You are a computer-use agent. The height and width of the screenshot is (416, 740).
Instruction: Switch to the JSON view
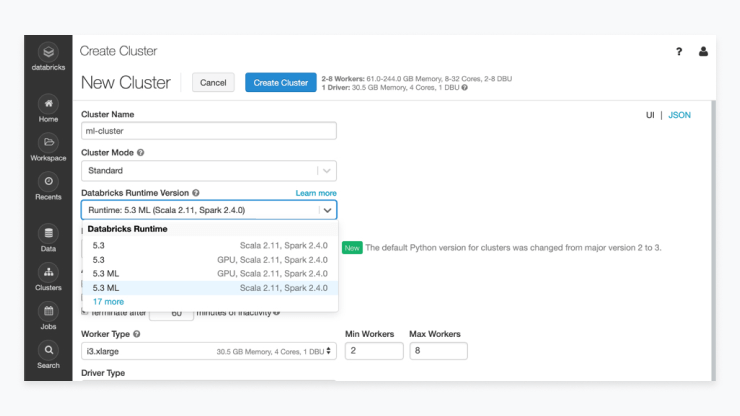coord(679,115)
